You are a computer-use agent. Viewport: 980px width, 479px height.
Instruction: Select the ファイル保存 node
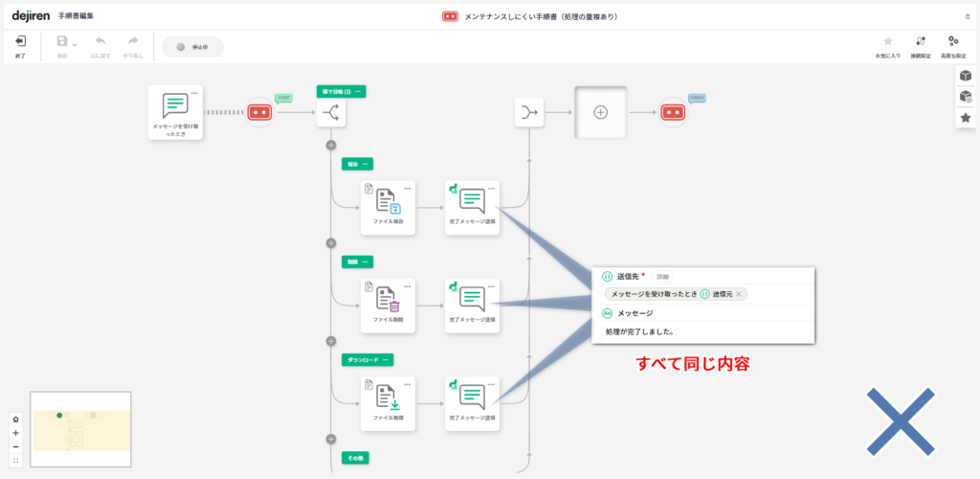(389, 208)
